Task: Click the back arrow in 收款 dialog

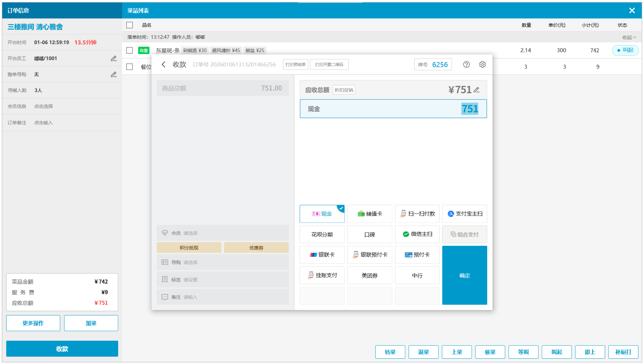Action: [x=163, y=65]
